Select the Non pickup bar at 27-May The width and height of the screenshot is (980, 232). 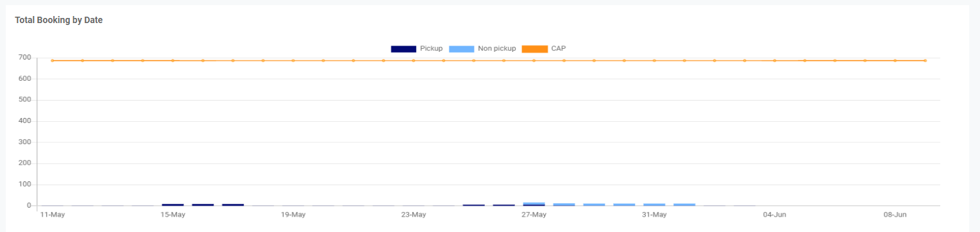534,203
